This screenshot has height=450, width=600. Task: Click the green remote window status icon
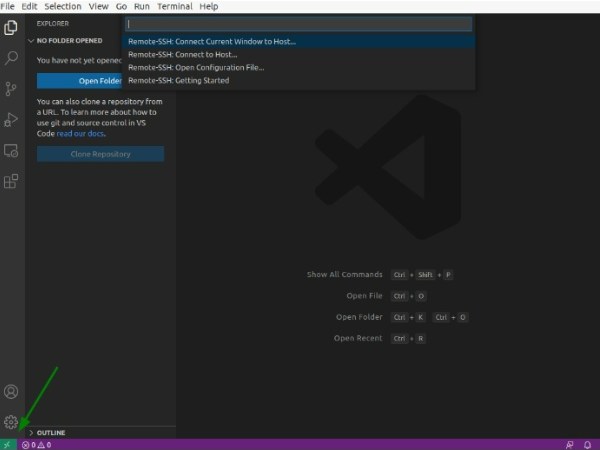[x=8, y=445]
